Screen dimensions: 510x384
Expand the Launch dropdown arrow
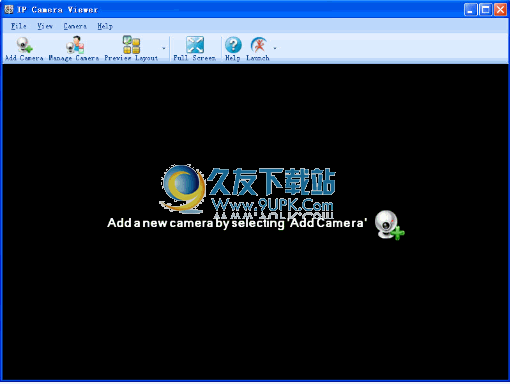click(275, 49)
